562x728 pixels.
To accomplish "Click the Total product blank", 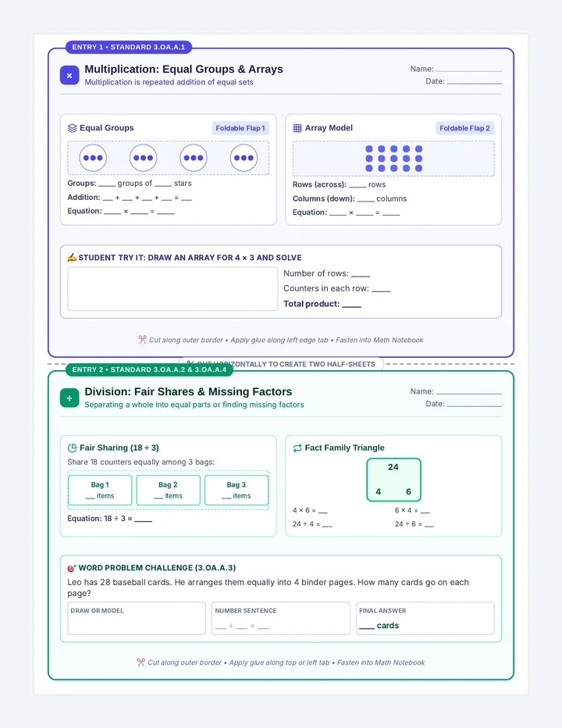I will [x=351, y=305].
